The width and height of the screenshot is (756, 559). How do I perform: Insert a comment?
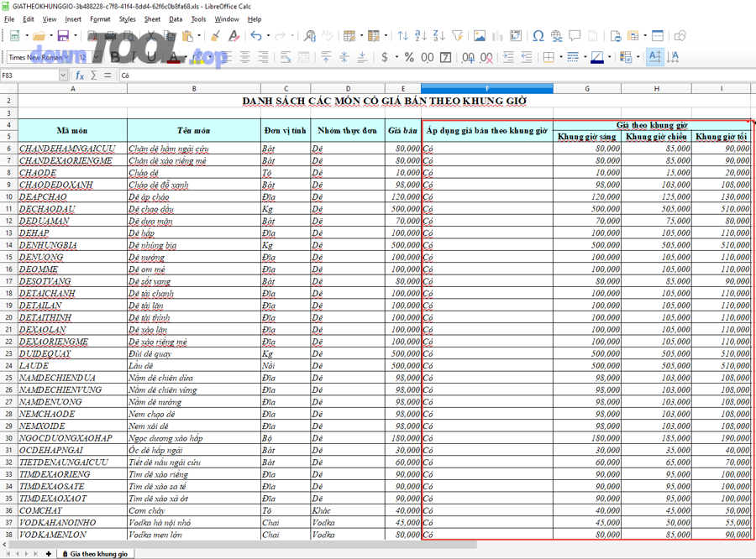[x=575, y=35]
